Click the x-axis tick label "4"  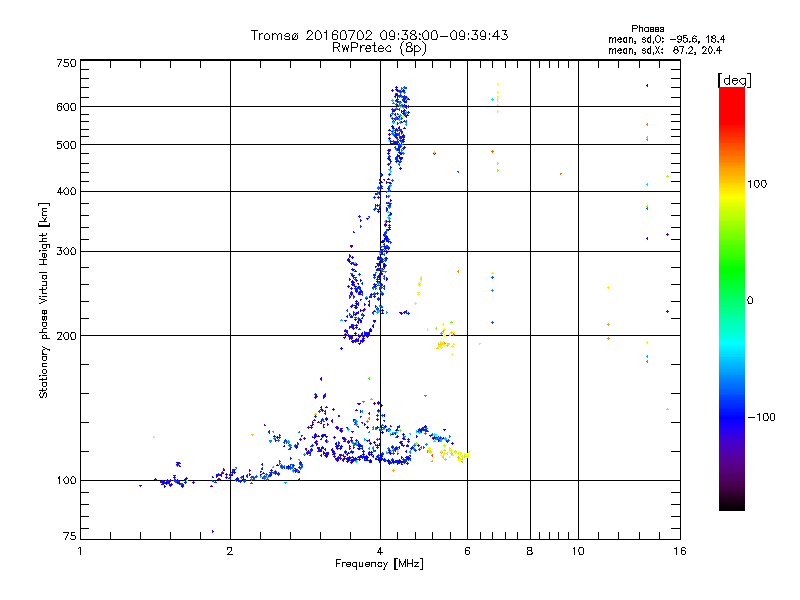(380, 551)
